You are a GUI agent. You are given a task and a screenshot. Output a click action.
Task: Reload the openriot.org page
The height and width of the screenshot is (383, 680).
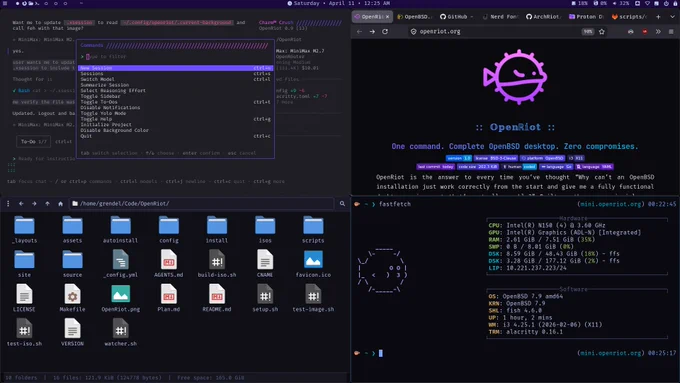[x=385, y=32]
